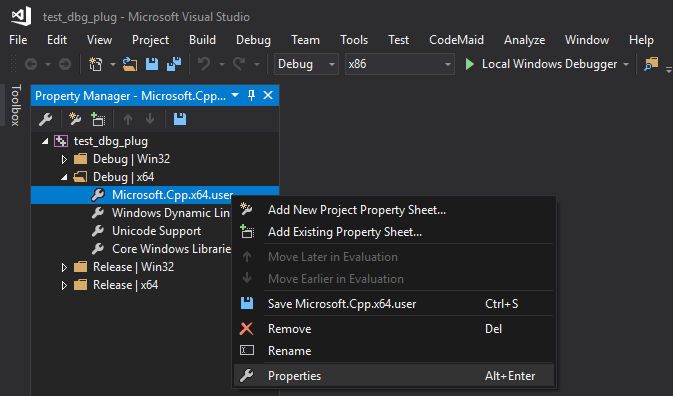
Task: Expand the Release | Win32 folder
Action: click(x=64, y=267)
